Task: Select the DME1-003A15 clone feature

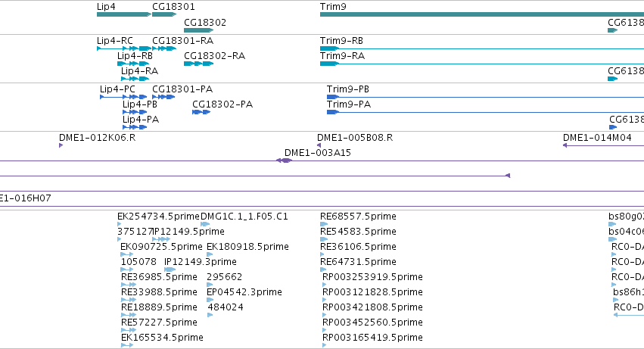Action: 285,160
